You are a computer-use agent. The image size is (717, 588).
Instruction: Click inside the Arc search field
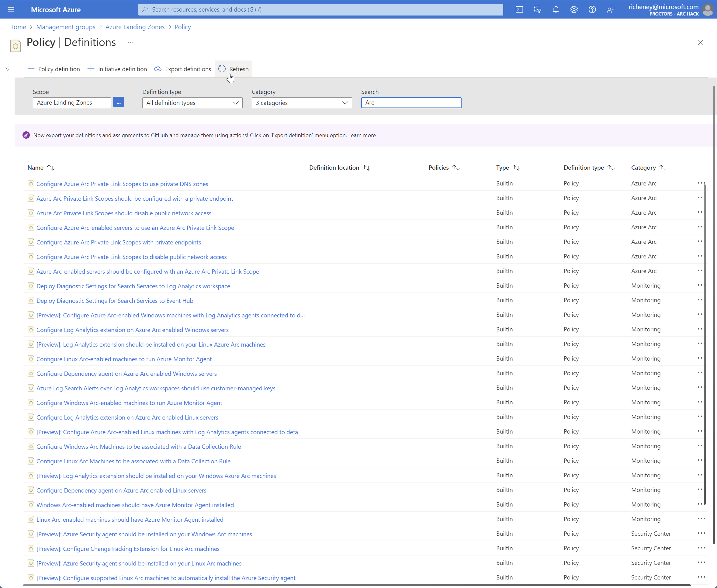411,103
